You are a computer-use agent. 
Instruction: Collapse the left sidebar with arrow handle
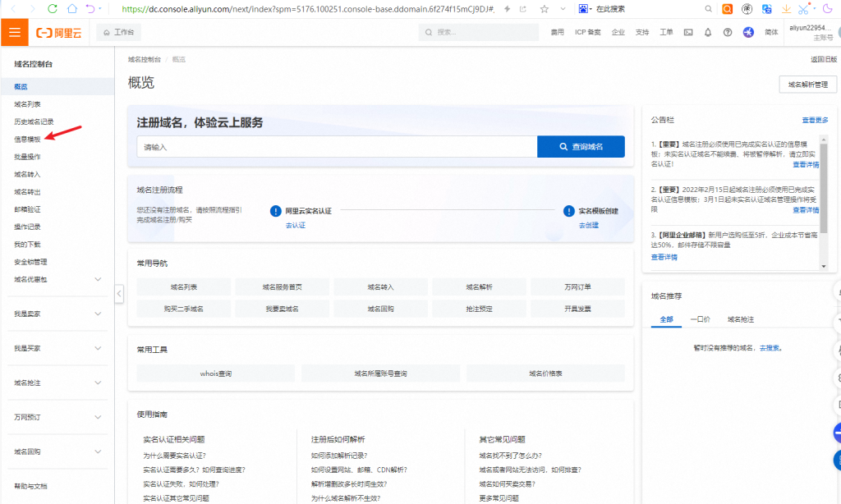119,293
